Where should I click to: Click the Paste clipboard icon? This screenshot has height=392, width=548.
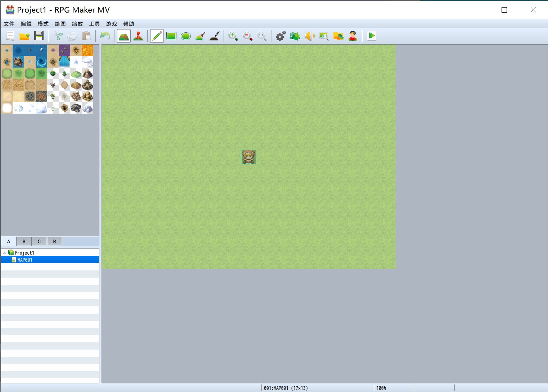point(86,36)
